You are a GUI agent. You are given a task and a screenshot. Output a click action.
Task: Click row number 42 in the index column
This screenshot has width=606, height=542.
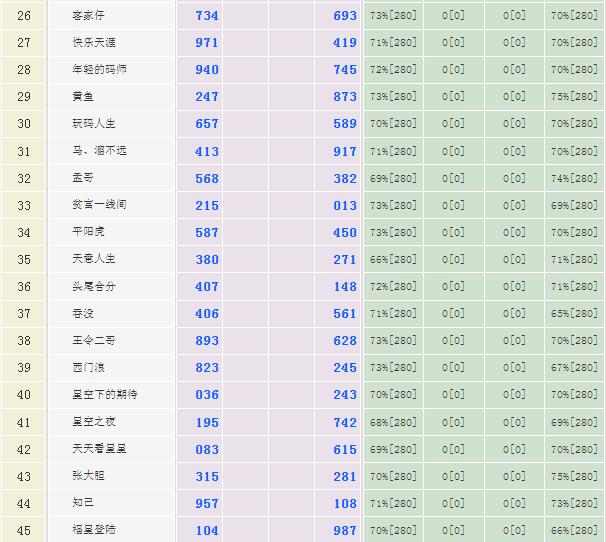24,448
